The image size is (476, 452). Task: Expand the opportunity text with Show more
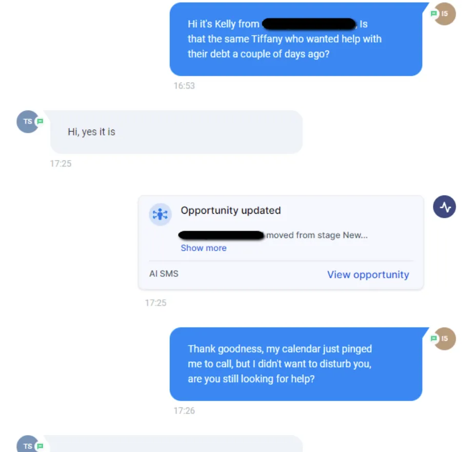(x=204, y=248)
